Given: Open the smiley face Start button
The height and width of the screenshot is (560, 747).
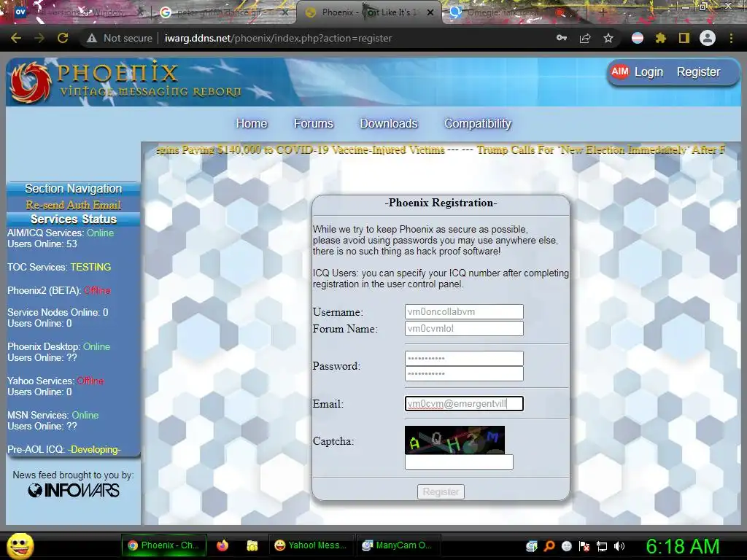Looking at the screenshot, I should tap(20, 545).
